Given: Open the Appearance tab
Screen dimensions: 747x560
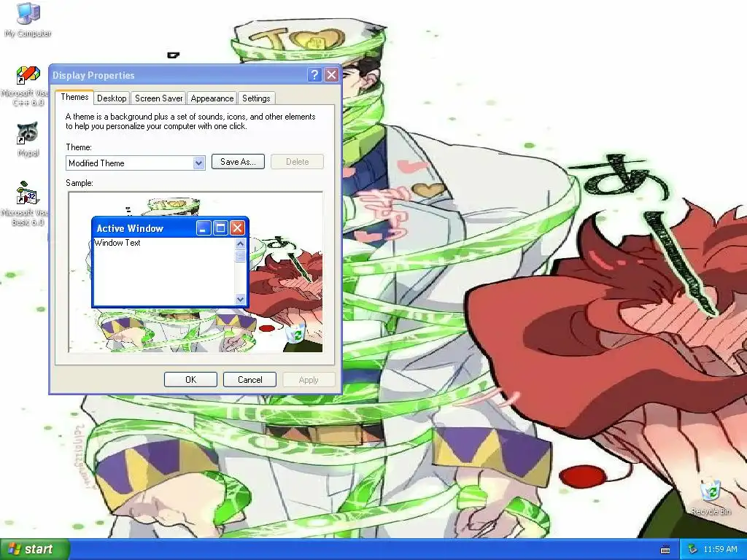Looking at the screenshot, I should click(x=212, y=98).
